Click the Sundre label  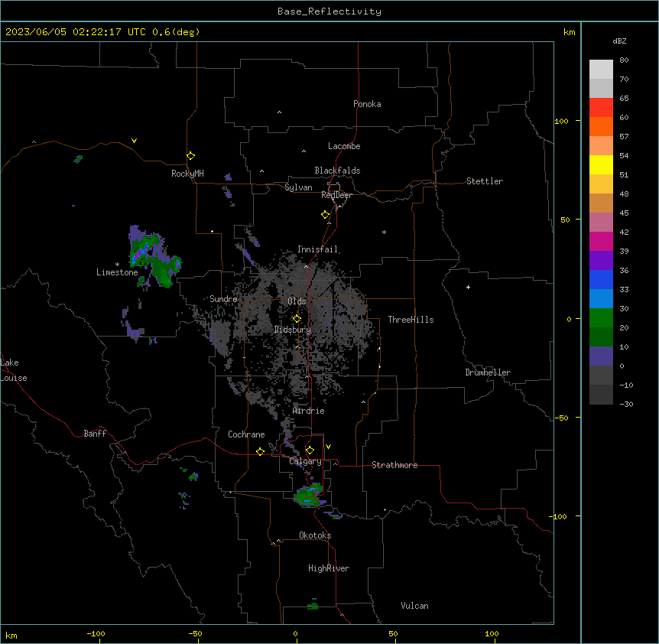coord(223,299)
